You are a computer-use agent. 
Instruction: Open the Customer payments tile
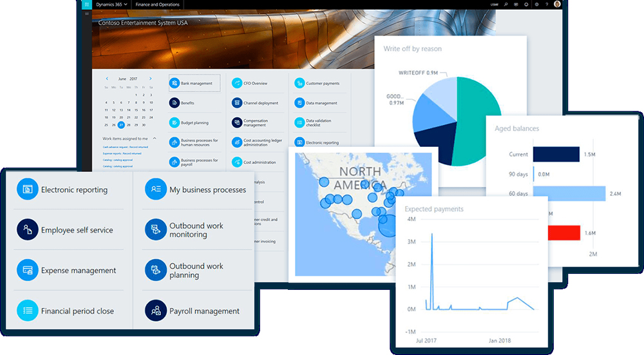click(319, 83)
